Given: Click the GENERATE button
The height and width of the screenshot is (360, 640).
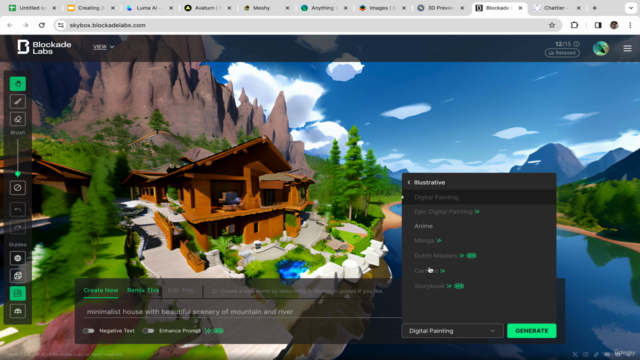Looking at the screenshot, I should coord(531,331).
